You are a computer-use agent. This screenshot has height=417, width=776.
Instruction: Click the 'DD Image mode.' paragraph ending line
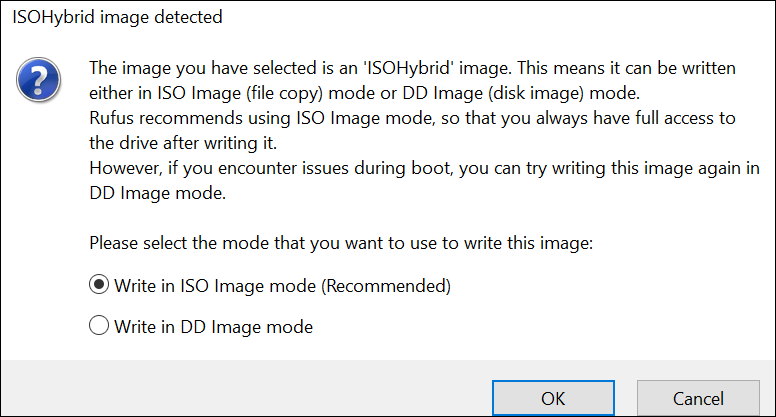click(157, 193)
